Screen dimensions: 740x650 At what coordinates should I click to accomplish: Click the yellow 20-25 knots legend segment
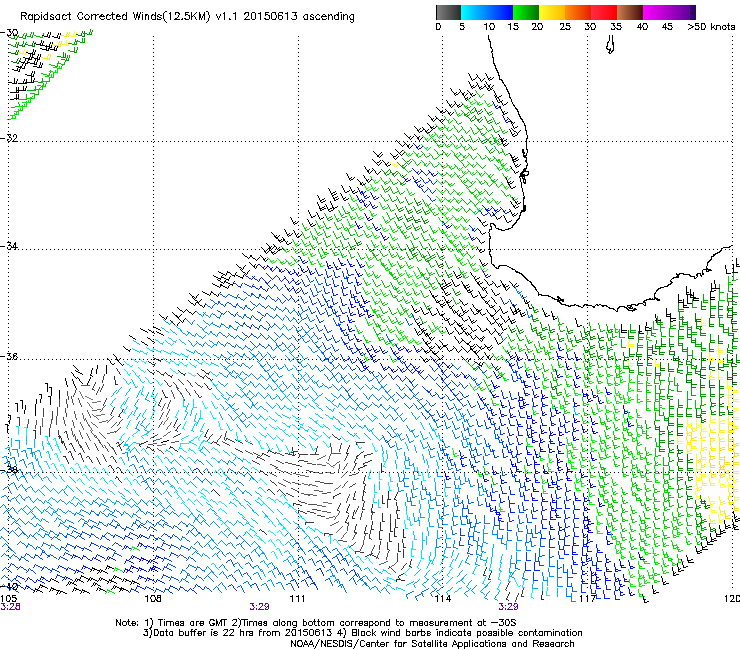[x=552, y=12]
